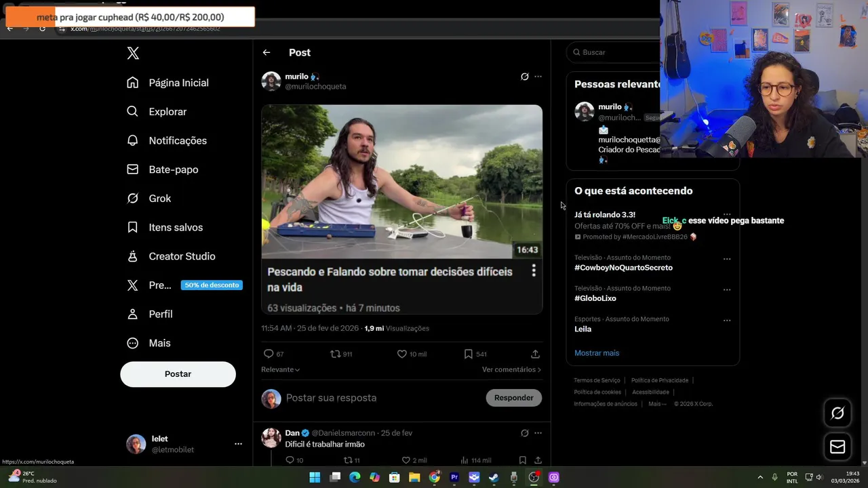868x488 pixels.
Task: Open Premium with 50% de desconto badge
Action: pos(184,285)
